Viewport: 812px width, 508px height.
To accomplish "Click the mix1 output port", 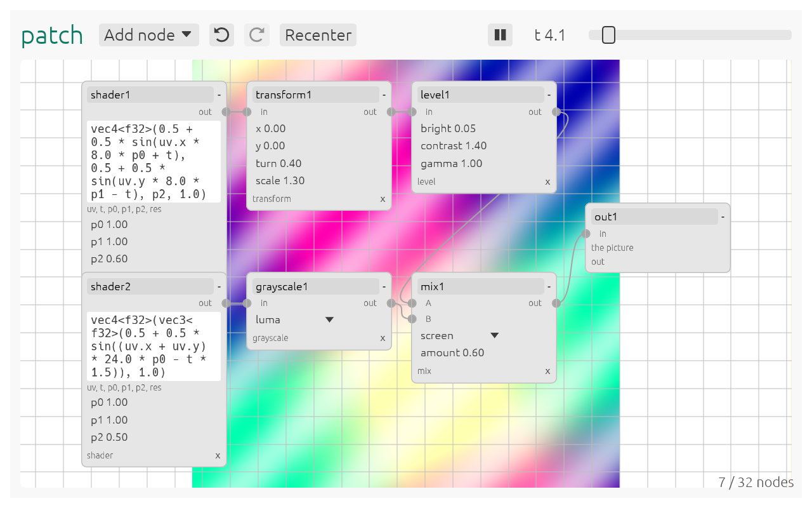I will point(556,303).
